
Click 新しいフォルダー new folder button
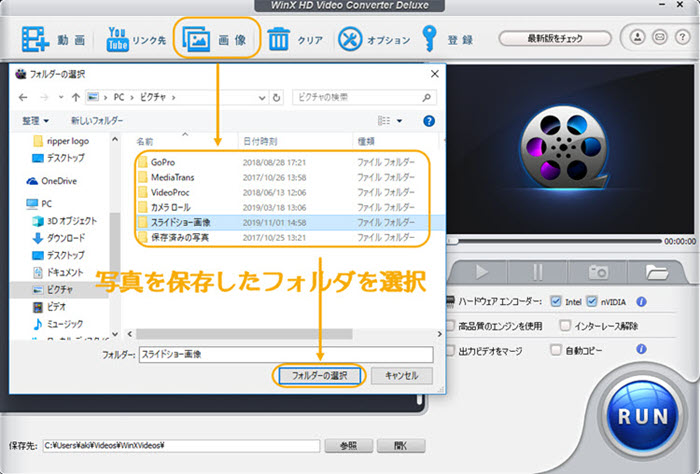coord(97,121)
